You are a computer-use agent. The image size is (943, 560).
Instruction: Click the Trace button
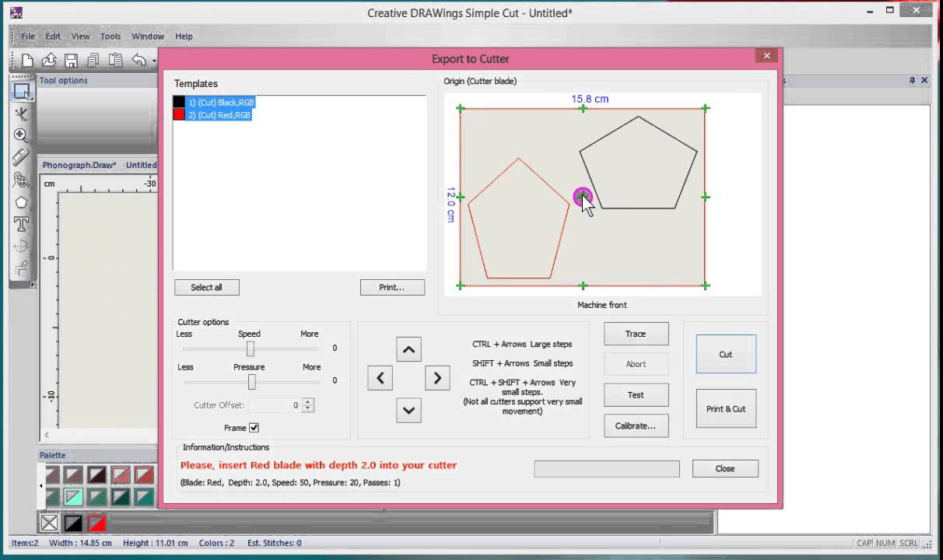[636, 334]
